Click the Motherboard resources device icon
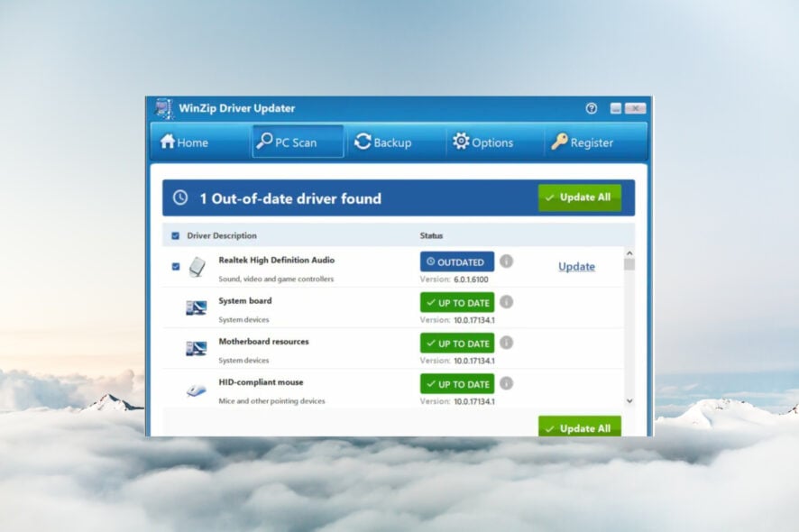The height and width of the screenshot is (532, 799). tap(197, 349)
